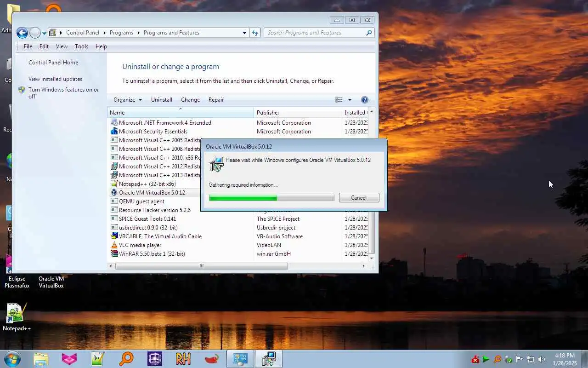Open the view options dropdown arrow
Image resolution: width=588 pixels, height=368 pixels.
[350, 100]
